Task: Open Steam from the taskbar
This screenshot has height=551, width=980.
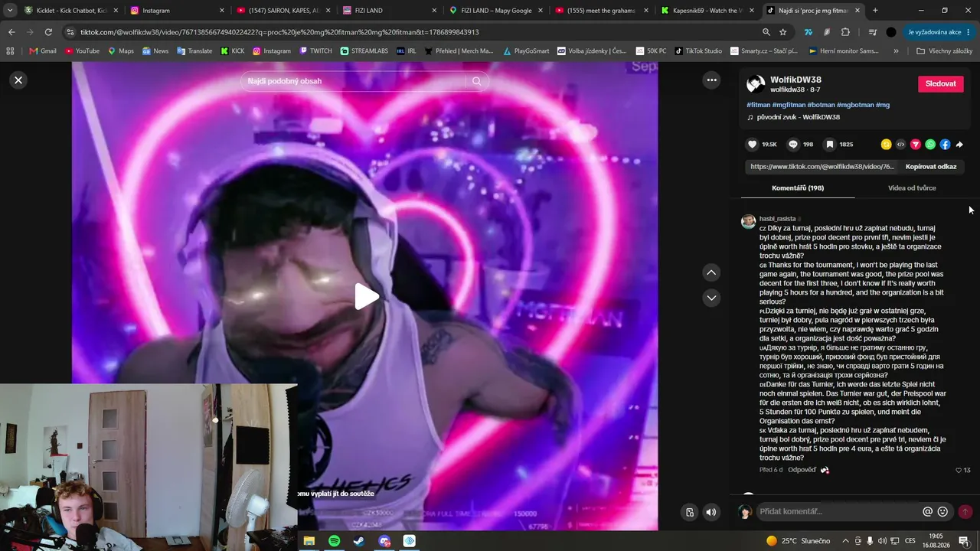Action: [x=358, y=541]
